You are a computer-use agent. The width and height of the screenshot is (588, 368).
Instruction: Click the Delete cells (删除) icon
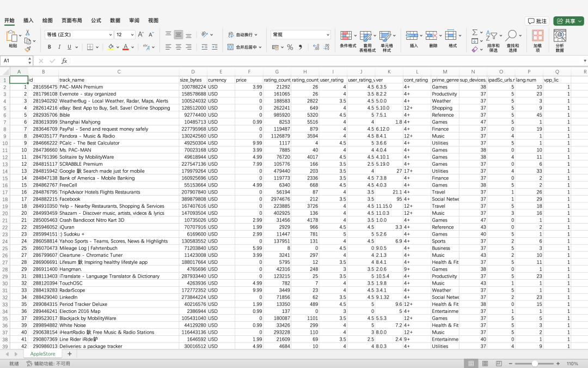pos(431,35)
